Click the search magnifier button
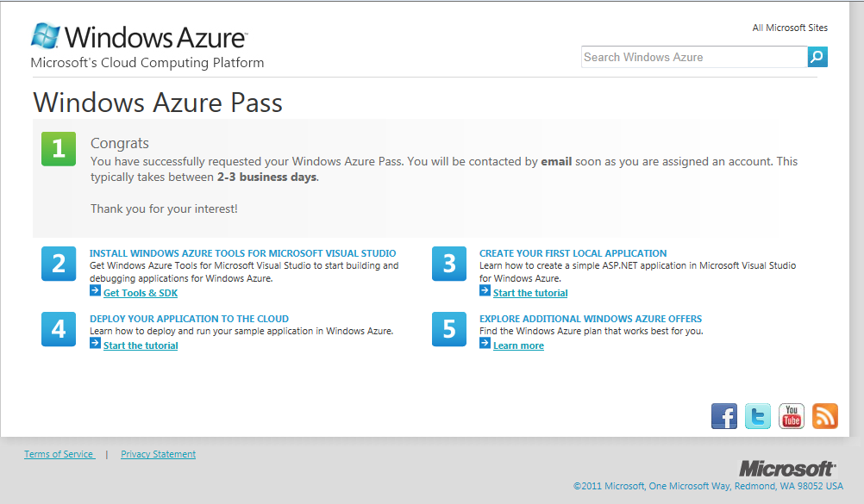Screen dimensions: 864x504 [x=817, y=57]
